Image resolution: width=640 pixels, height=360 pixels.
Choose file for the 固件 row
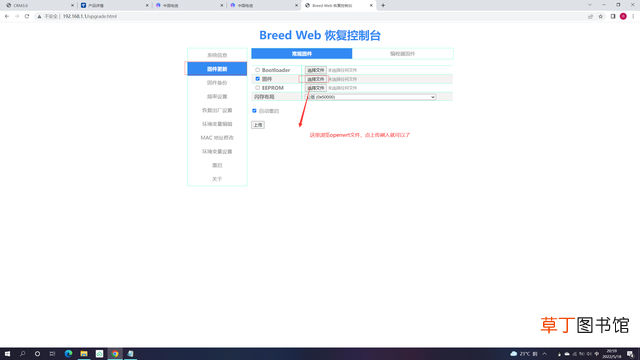pyautogui.click(x=316, y=79)
